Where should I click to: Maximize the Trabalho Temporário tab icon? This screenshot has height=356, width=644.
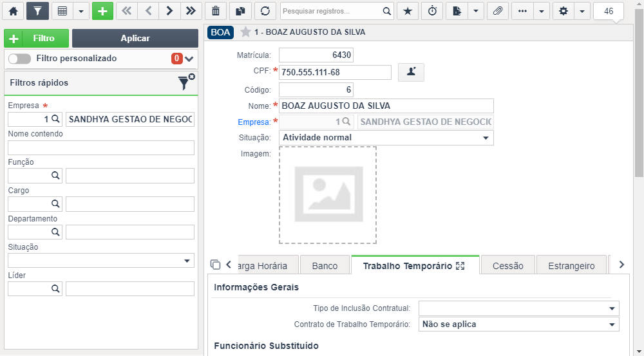click(x=460, y=266)
